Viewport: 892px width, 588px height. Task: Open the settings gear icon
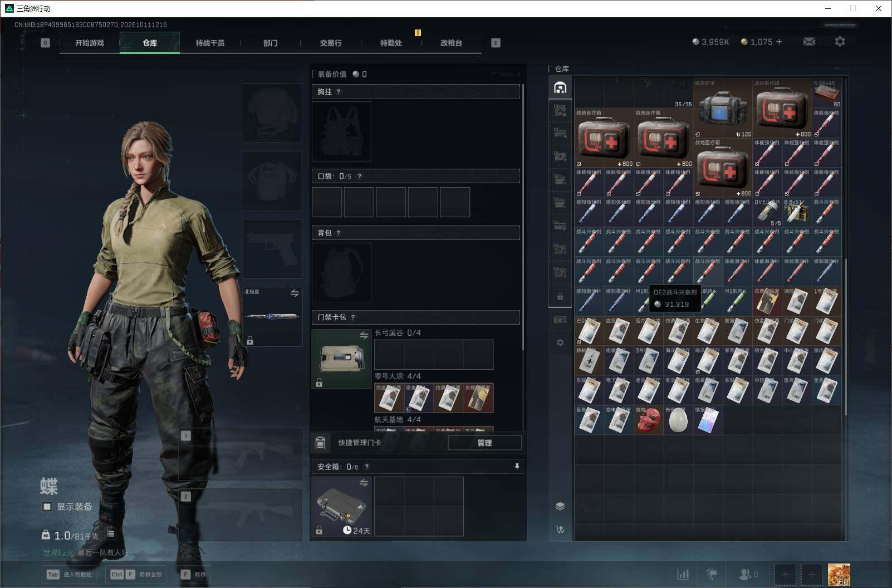840,42
